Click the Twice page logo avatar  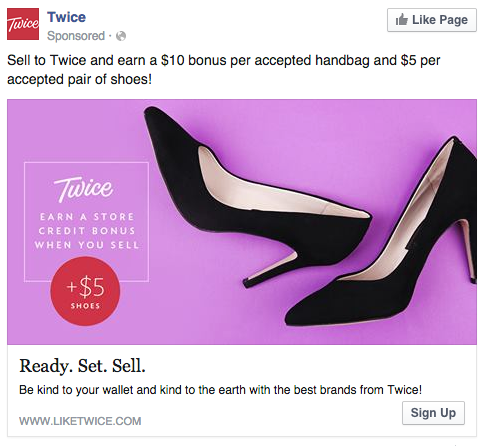coord(23,24)
